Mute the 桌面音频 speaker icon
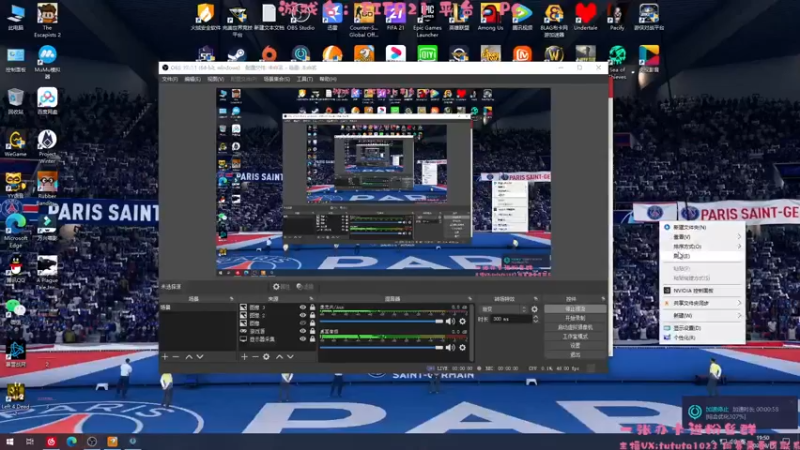Image resolution: width=800 pixels, height=450 pixels. pos(450,347)
